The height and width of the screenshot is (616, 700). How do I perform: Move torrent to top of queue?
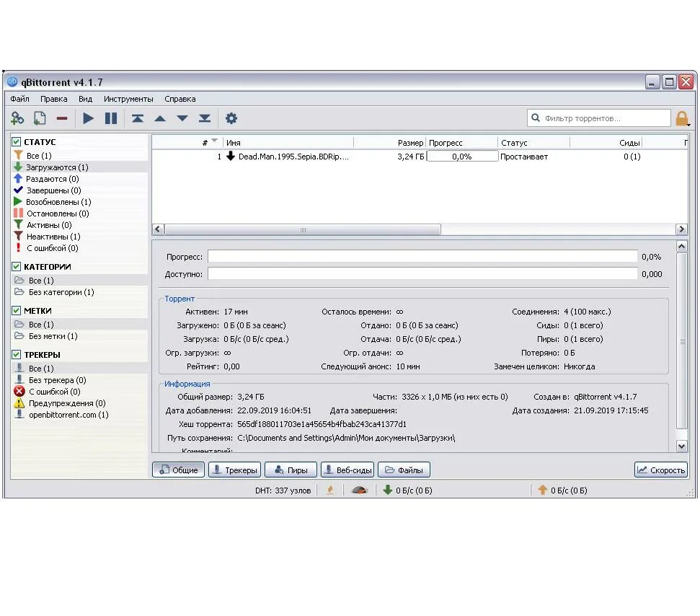[x=138, y=118]
